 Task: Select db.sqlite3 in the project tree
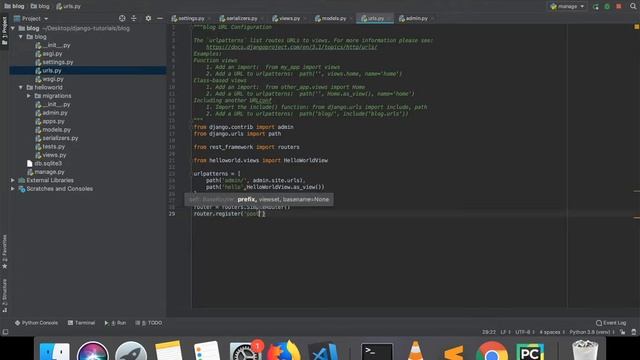pyautogui.click(x=48, y=163)
